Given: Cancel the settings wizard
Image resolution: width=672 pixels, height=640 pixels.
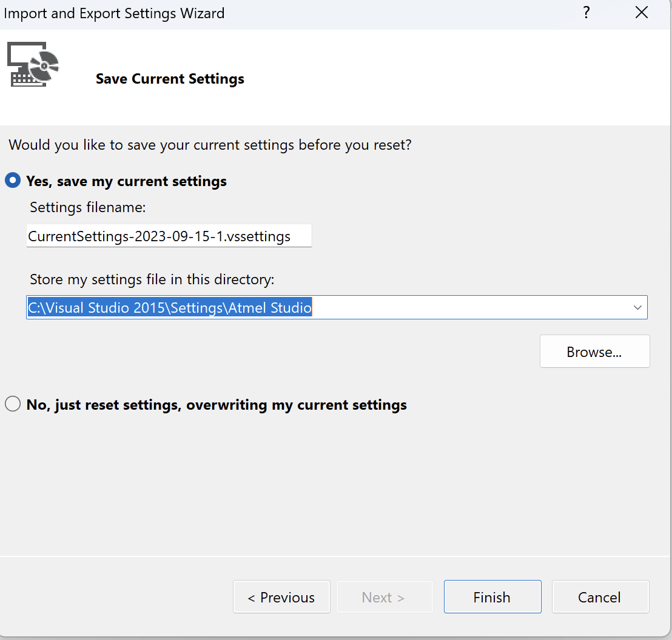Looking at the screenshot, I should pyautogui.click(x=600, y=597).
